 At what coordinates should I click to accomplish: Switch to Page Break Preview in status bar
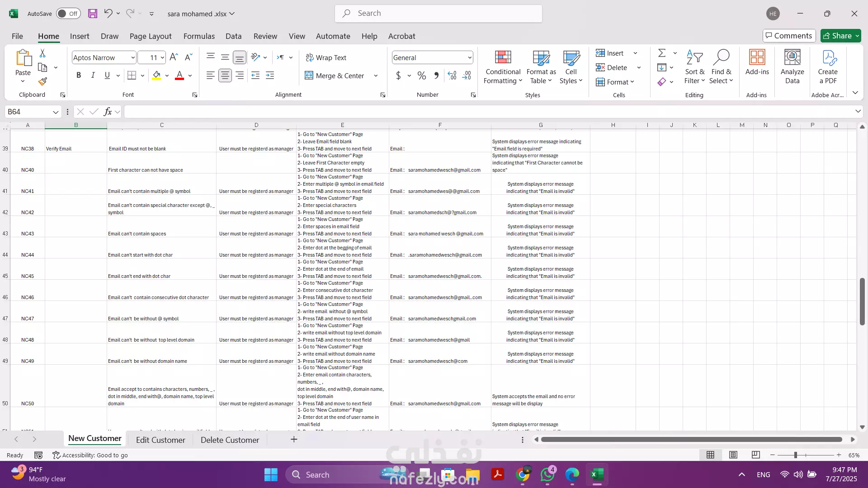coord(755,455)
